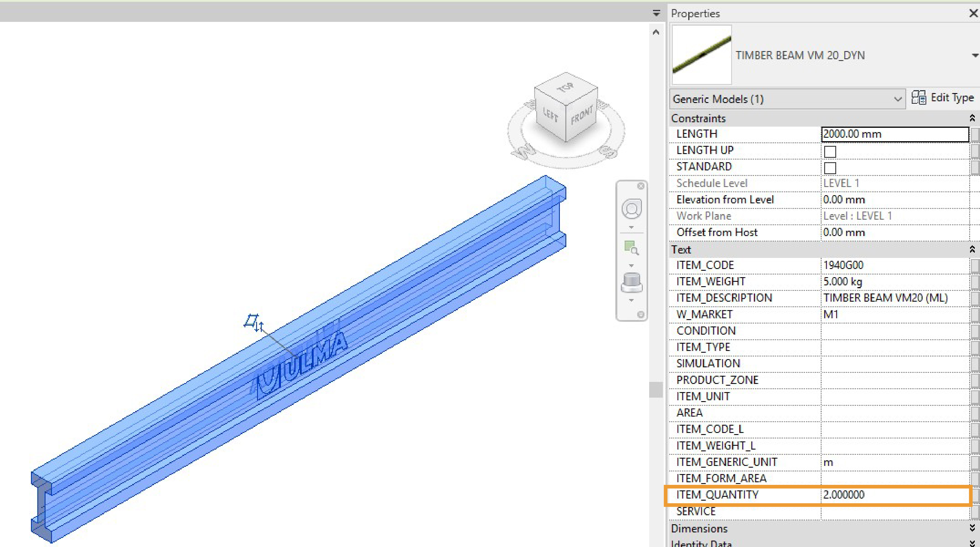Open the Steering Wheels navigation tool
Viewport: 980px width, 547px height.
point(632,209)
